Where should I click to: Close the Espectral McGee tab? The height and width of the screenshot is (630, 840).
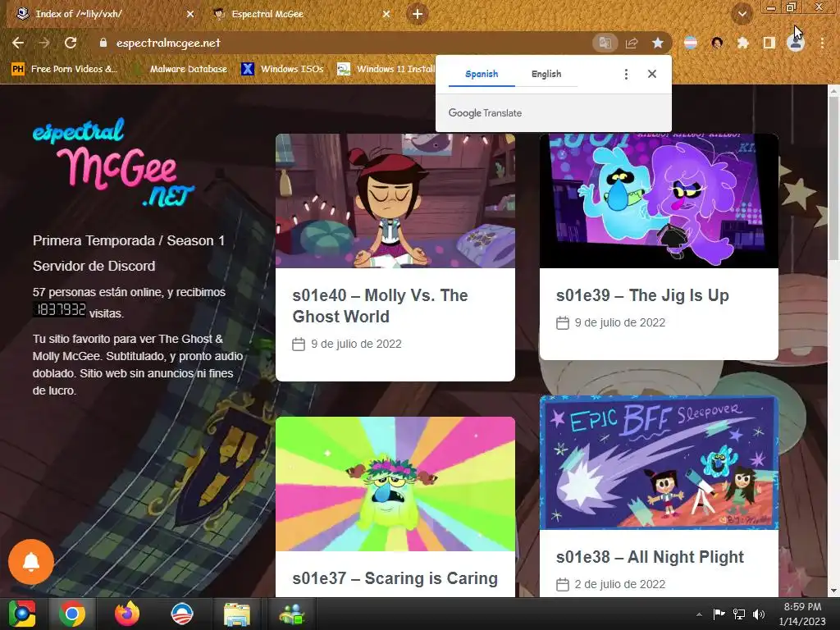(386, 14)
